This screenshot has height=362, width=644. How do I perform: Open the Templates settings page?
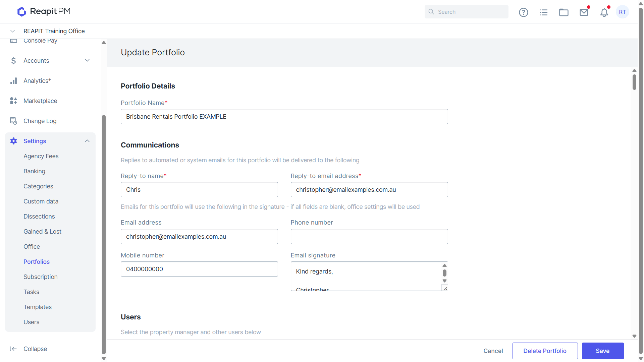click(x=38, y=307)
